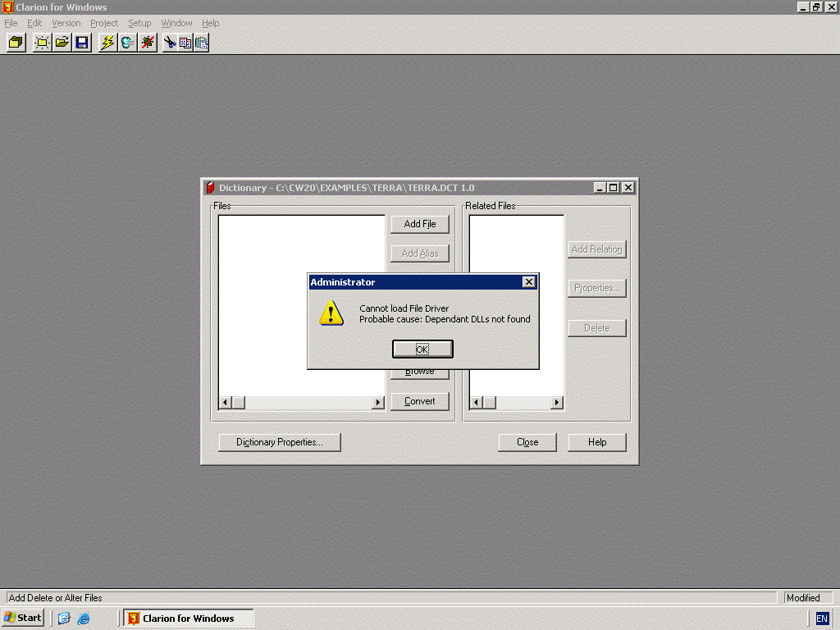Open the Project menu
Image resolution: width=840 pixels, height=630 pixels.
[104, 23]
